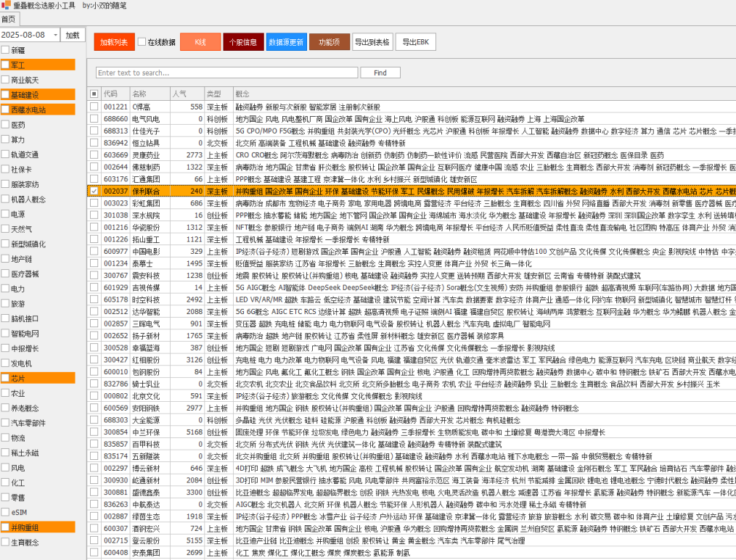Viewport: 736px width, 560px height.
Task: Sort by the 人气 column header
Action: pyautogui.click(x=187, y=94)
